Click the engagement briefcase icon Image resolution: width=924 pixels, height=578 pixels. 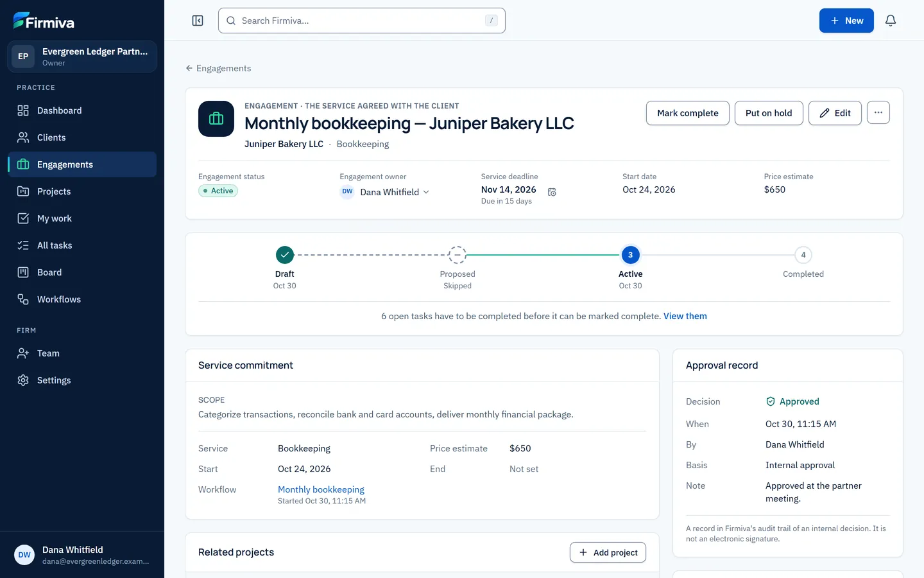216,119
